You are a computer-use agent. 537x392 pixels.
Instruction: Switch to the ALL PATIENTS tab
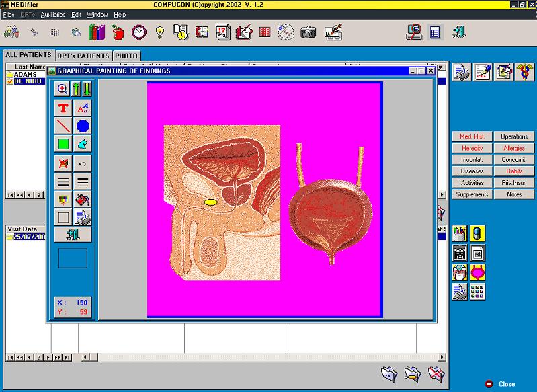point(28,55)
